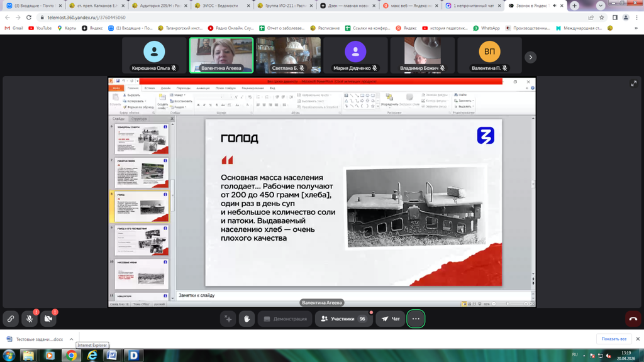Expand options for downloaded docx file

(x=71, y=339)
